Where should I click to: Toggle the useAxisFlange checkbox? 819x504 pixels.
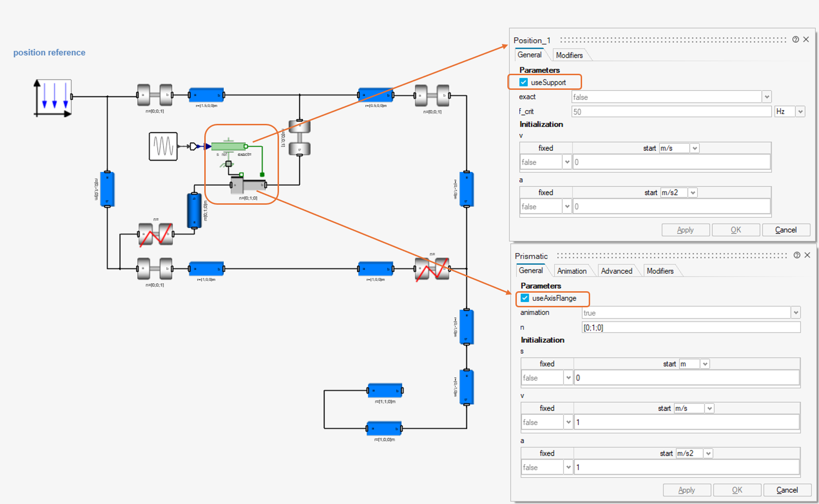[525, 298]
